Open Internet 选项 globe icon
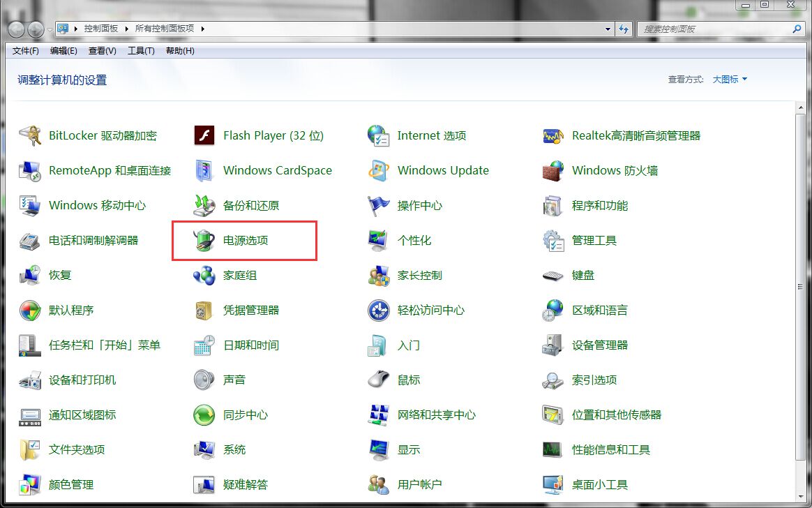The width and height of the screenshot is (812, 508). tap(379, 135)
